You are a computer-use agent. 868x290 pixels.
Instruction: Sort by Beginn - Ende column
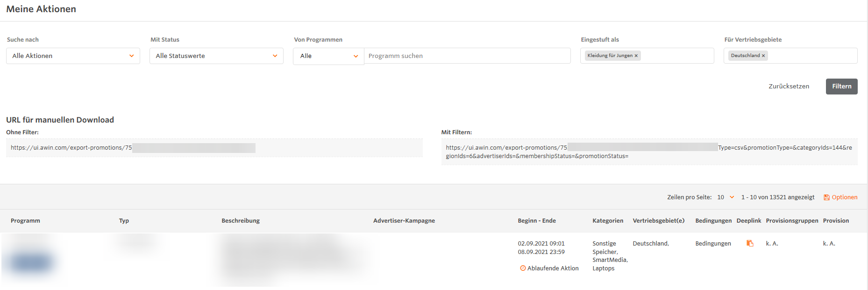[x=537, y=221]
